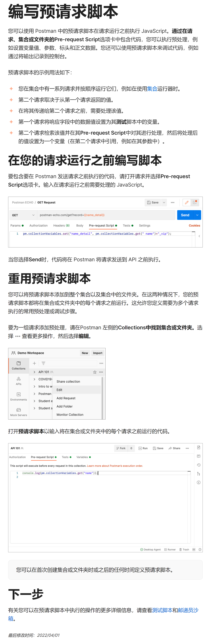Viewport: 211px width, 644px height.
Task: Open the Collections sidebar icon
Action: [x=19, y=365]
